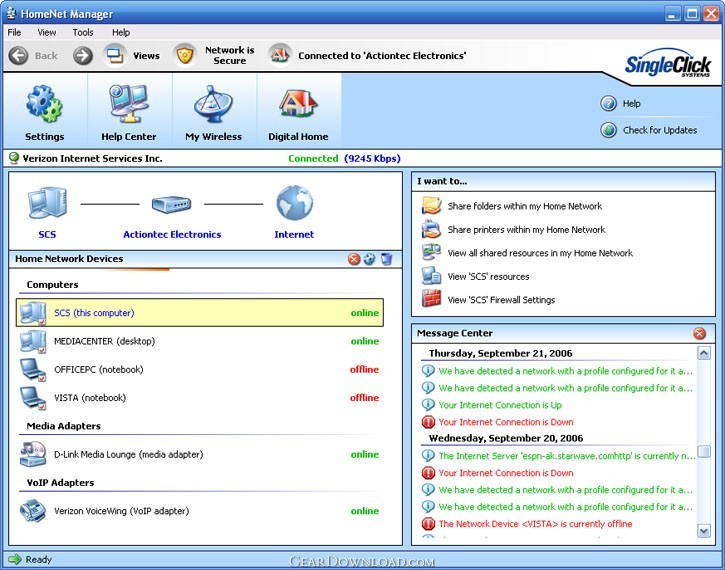Close the Message Center with red X

click(700, 333)
